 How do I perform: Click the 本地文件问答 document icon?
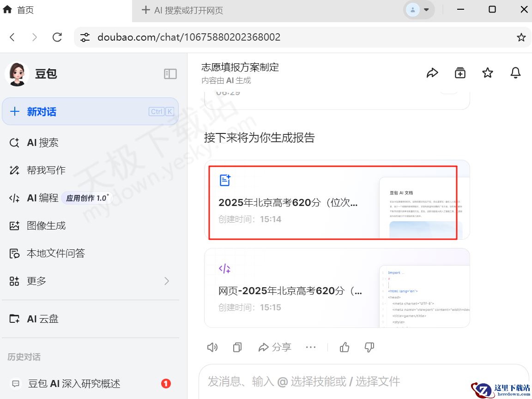click(x=14, y=254)
